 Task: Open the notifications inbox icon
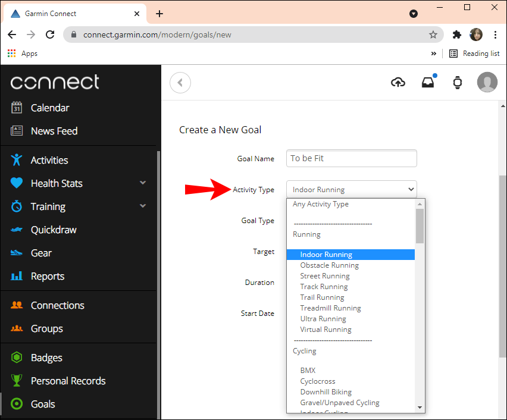point(428,83)
